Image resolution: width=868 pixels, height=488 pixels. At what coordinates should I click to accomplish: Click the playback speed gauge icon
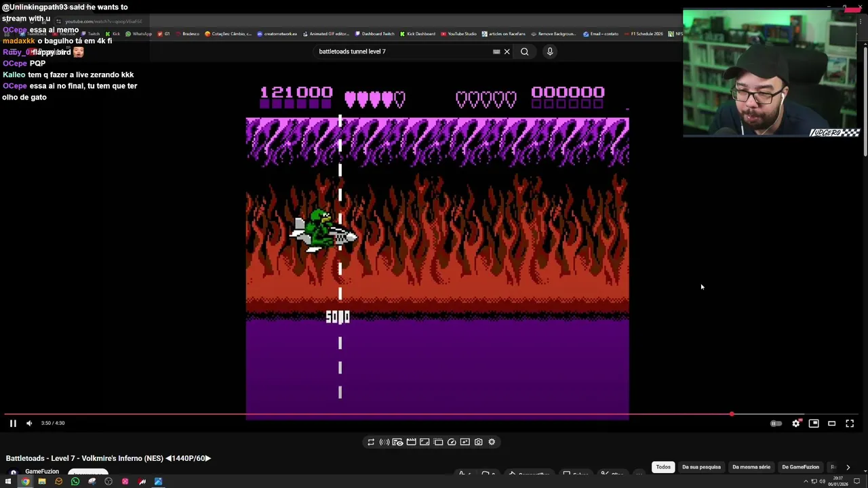coord(452,442)
